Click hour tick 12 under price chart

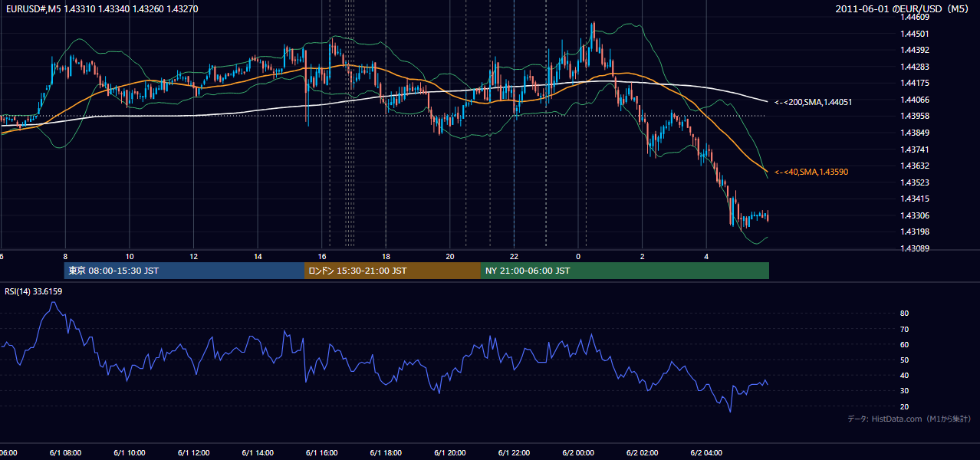click(194, 256)
